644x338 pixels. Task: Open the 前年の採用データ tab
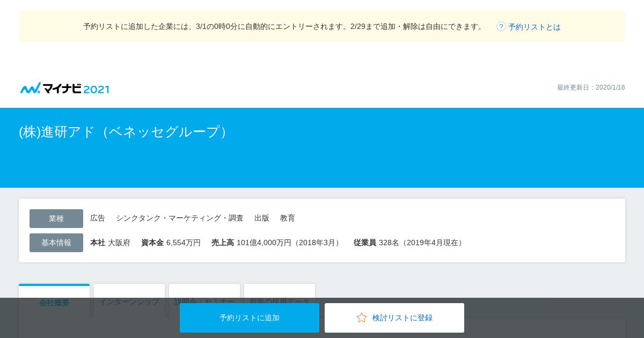(x=280, y=302)
